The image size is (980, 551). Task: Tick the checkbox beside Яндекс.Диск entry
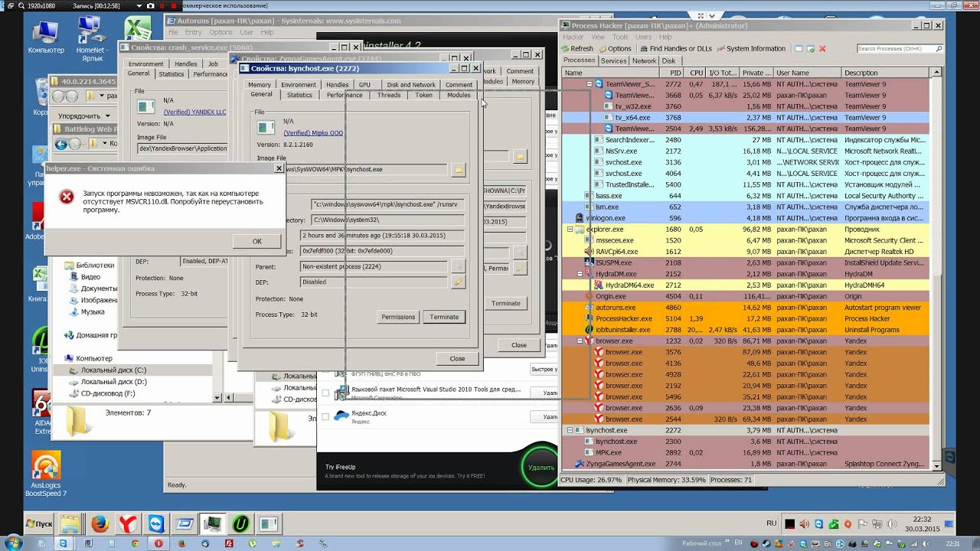[x=325, y=416]
